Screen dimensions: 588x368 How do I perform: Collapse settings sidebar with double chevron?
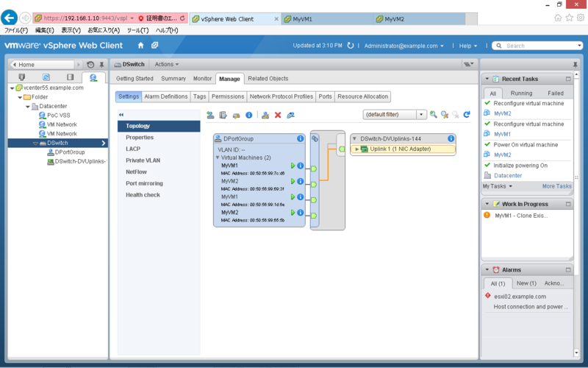[x=121, y=115]
